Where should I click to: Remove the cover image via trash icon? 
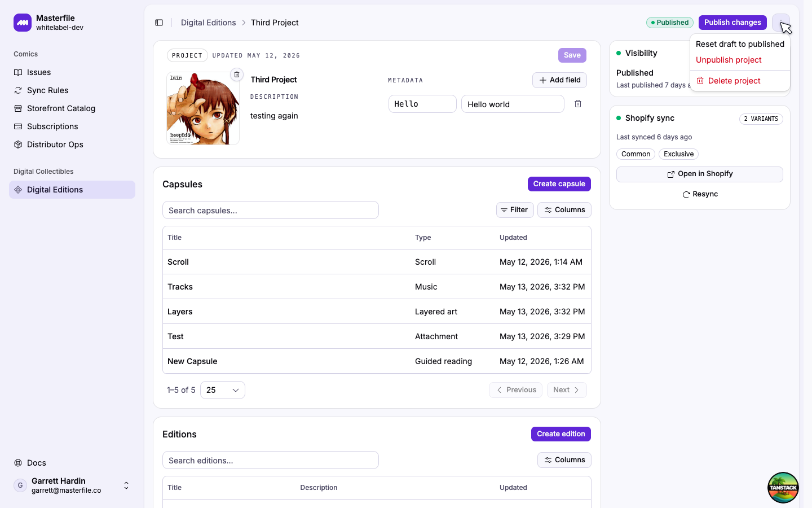coord(237,75)
